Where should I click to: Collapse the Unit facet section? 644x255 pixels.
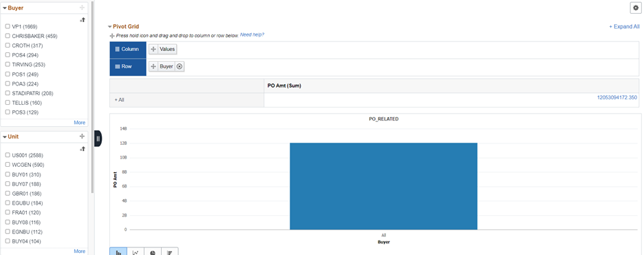pos(5,136)
